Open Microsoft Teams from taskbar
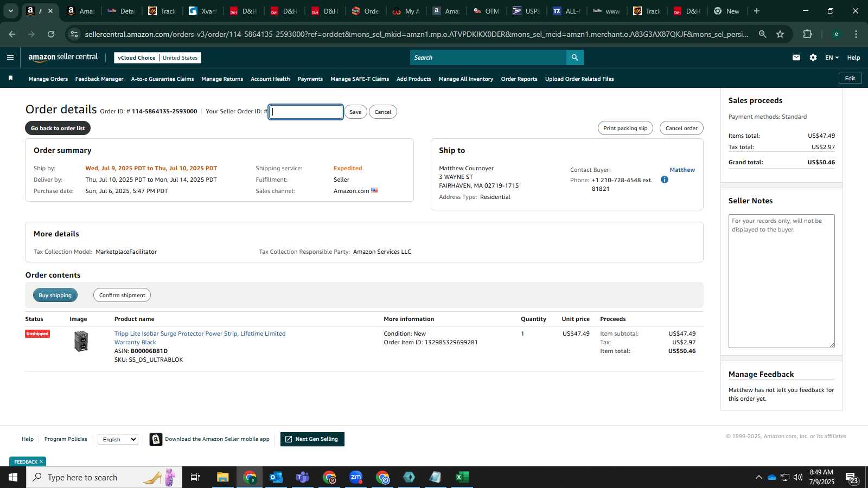 (x=303, y=477)
